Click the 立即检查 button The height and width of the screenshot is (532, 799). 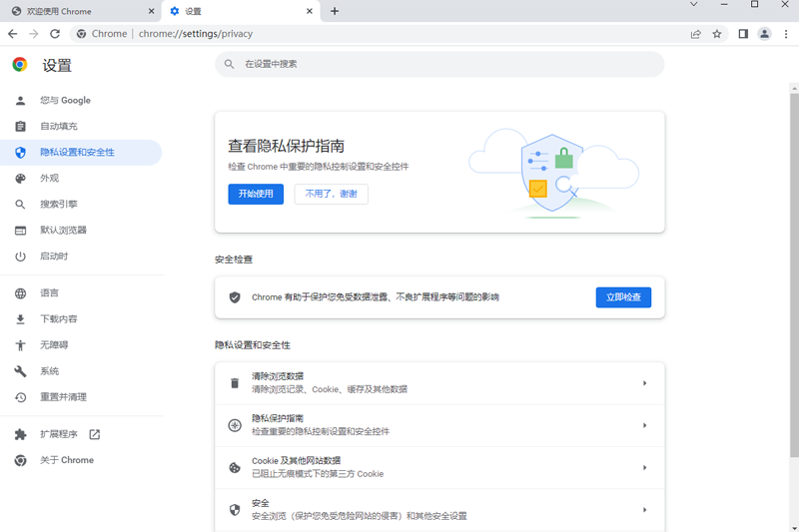coord(623,297)
